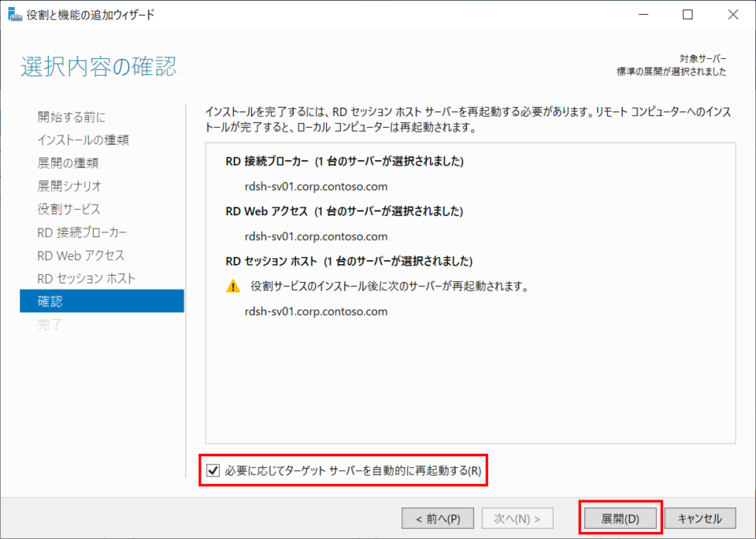The width and height of the screenshot is (756, 539).
Task: Click the disabled 次へ(N) > button
Action: 517,519
